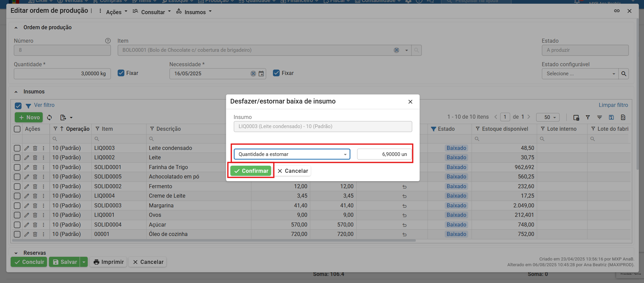Open the column chooser in grid toolbar
644x283 pixels.
coord(576,117)
